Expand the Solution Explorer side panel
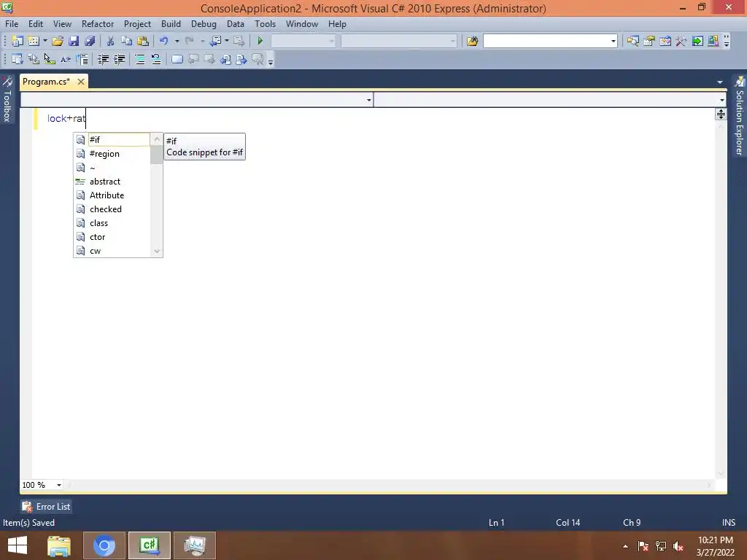Image resolution: width=747 pixels, height=560 pixels. [x=740, y=116]
